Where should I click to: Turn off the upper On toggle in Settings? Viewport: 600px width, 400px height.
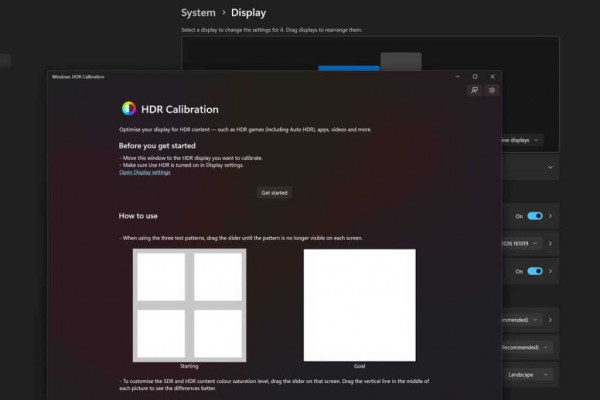pos(535,216)
